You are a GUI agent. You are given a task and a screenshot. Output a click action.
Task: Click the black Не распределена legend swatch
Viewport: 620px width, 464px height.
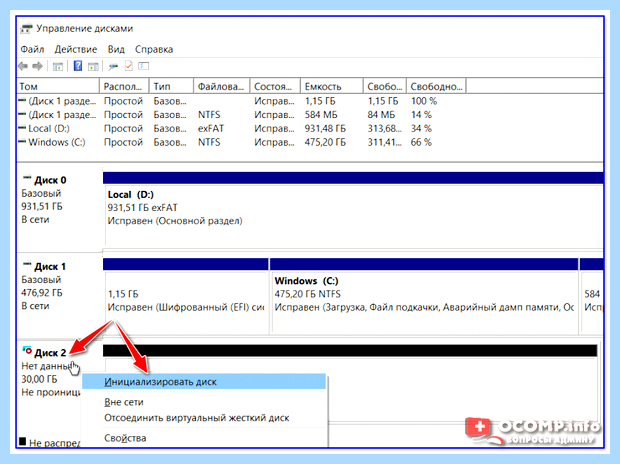(x=23, y=441)
